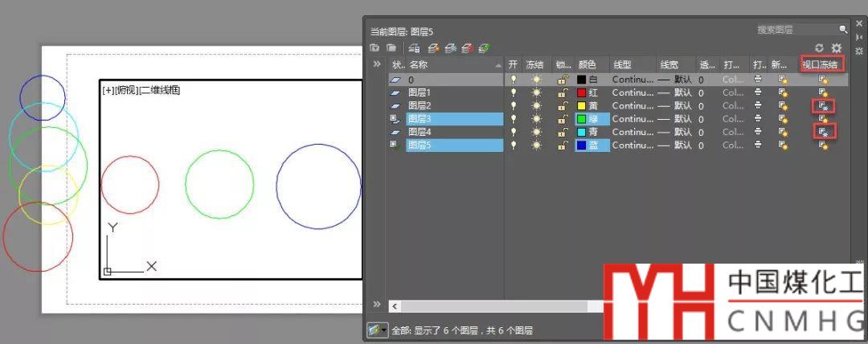868x344 pixels.
Task: Click the palette auto-hide icon on right edge
Action: click(x=859, y=36)
